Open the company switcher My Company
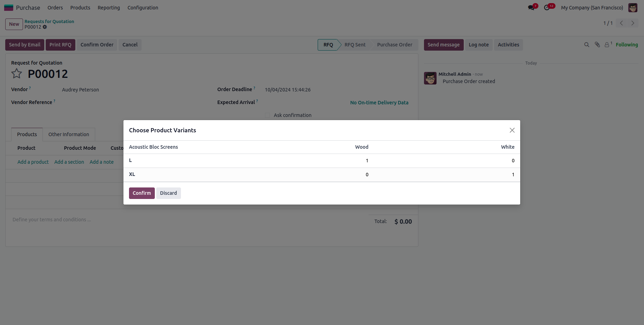 pos(592,8)
